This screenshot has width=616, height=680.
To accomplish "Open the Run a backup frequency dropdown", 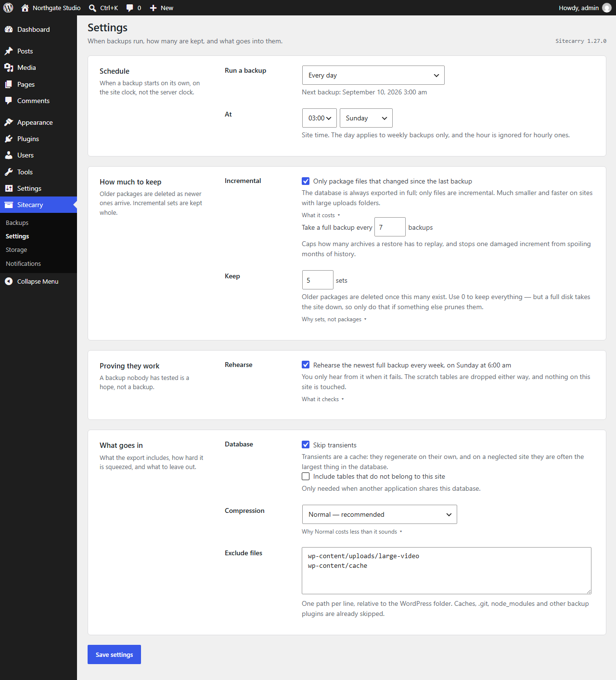I will pos(373,75).
